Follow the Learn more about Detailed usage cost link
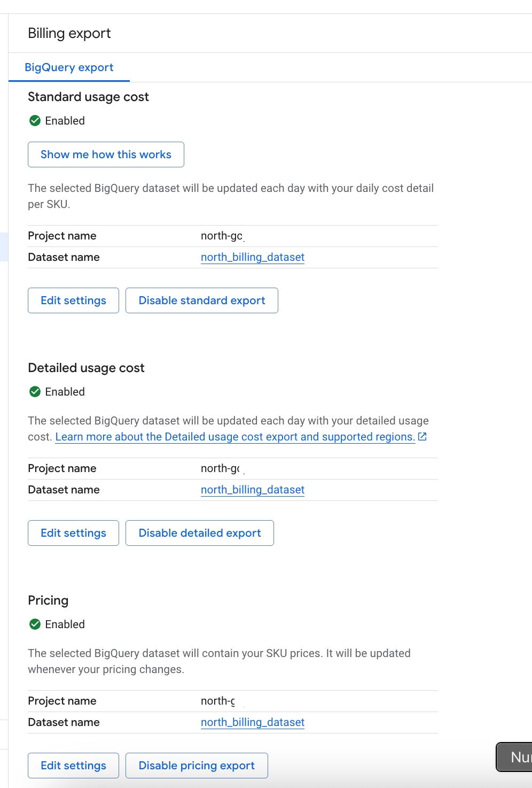 tap(235, 437)
